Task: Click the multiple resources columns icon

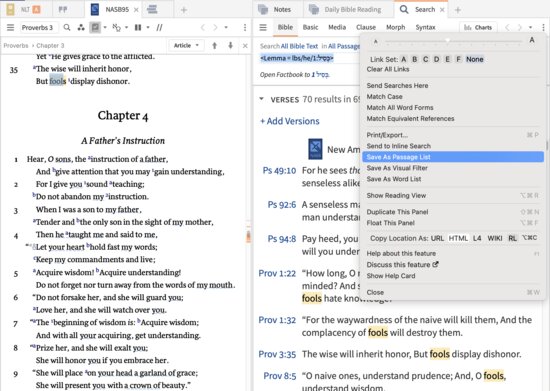Action: [x=138, y=27]
